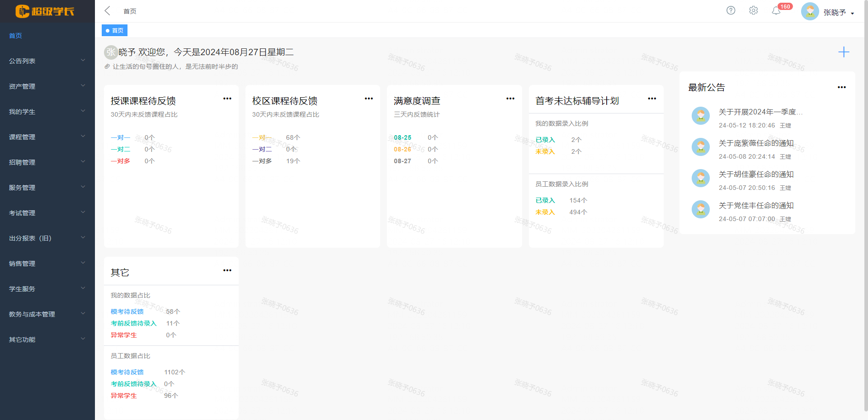
Task: Click 异常学生 under 员工数据占比
Action: coord(123,396)
